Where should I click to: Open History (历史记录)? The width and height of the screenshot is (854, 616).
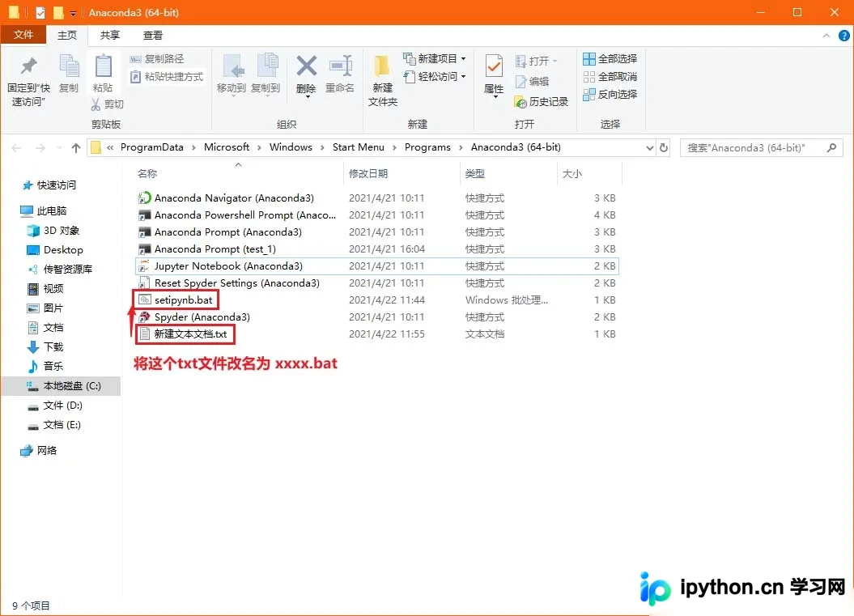click(542, 102)
